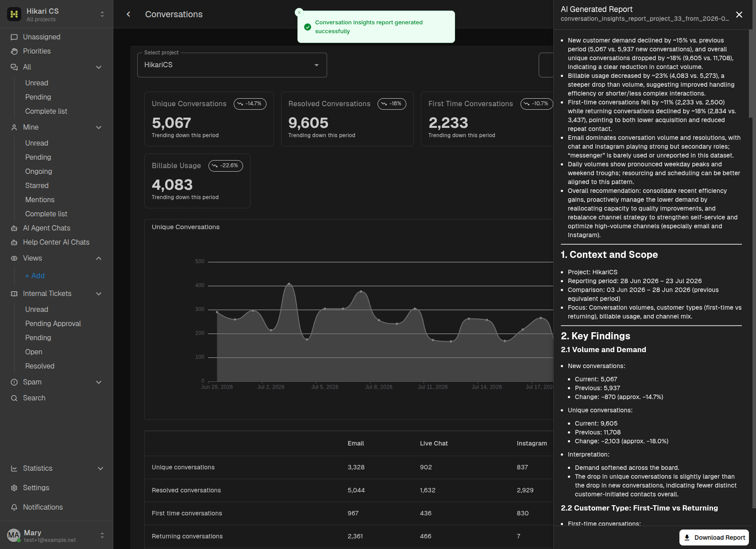The height and width of the screenshot is (549, 756).
Task: Open the Select project HikariCS dropdown
Action: (x=232, y=65)
